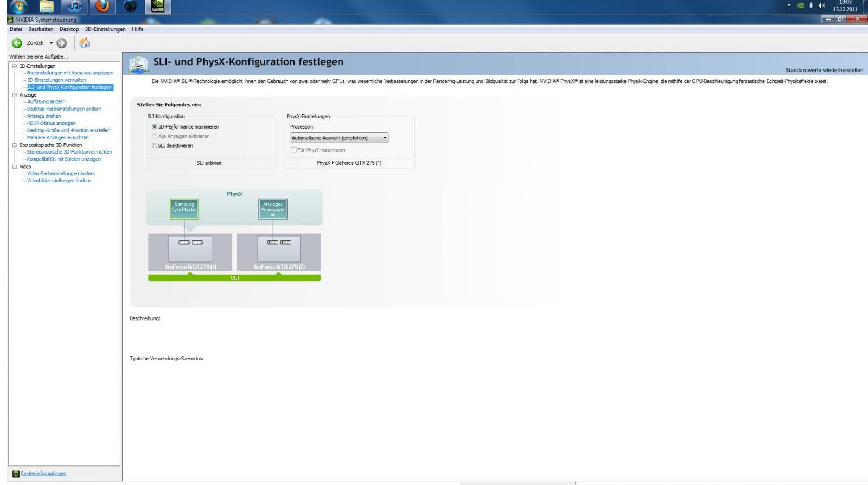Click the SLI aktiviert status text
This screenshot has height=485, width=868.
point(209,163)
